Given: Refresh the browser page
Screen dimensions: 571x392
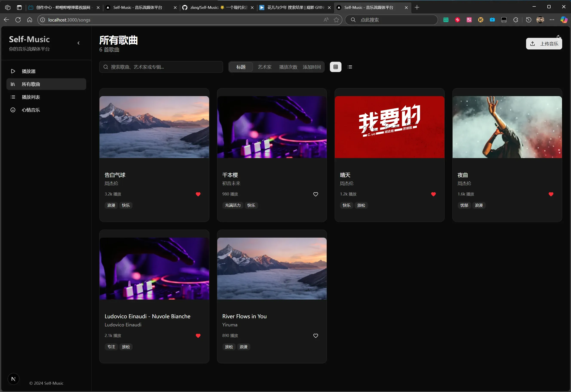Looking at the screenshot, I should (18, 20).
